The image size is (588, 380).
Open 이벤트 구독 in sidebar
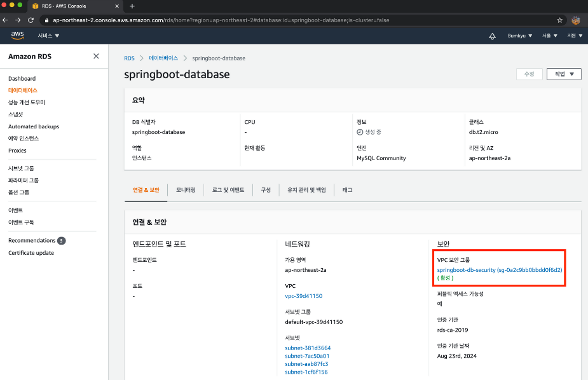tap(21, 222)
